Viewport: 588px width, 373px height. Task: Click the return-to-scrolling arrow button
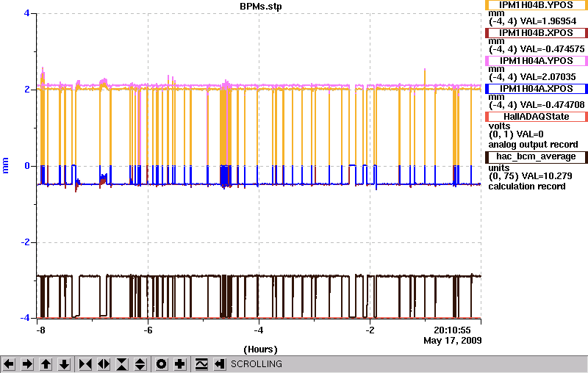(219, 364)
